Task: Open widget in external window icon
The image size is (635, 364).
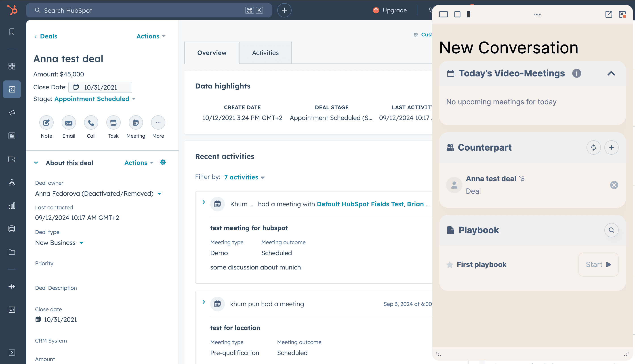Action: [609, 14]
